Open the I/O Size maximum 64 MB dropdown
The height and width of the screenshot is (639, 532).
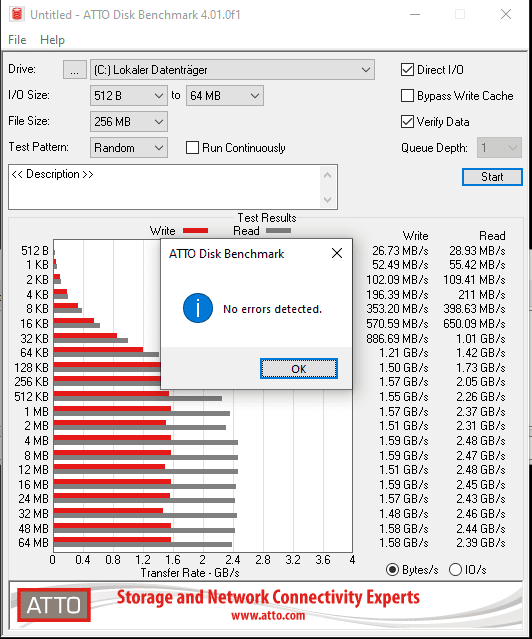225,96
